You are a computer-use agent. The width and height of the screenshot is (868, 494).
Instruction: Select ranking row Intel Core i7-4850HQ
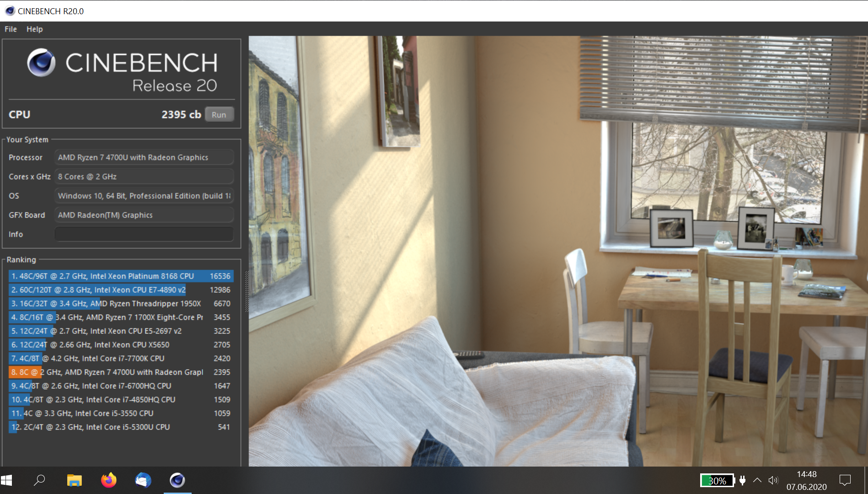121,399
